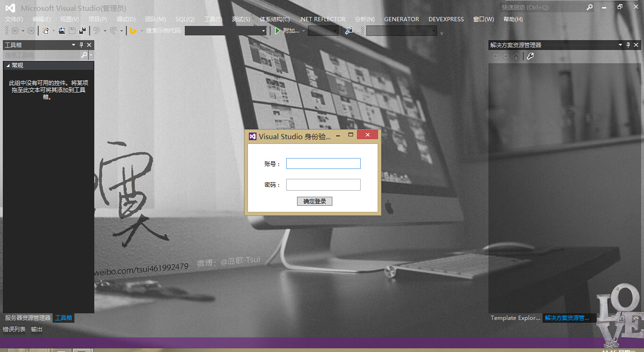Viewport: 644px width, 352px height.
Task: Open the new project dropdown arrow
Action: [x=53, y=31]
